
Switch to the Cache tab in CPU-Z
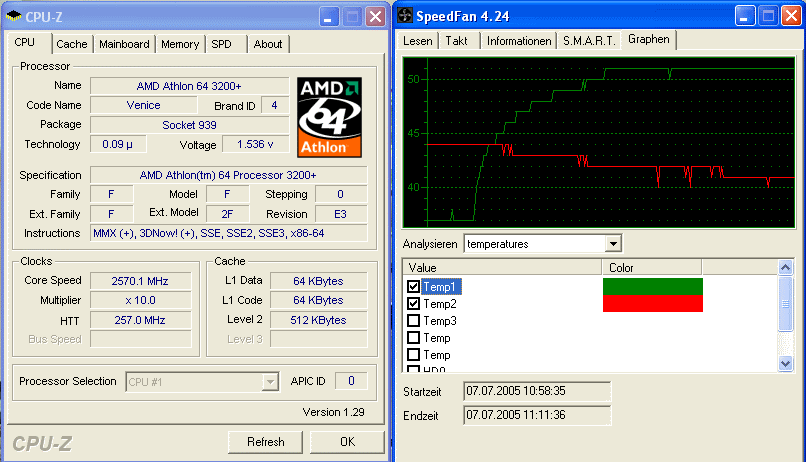tap(72, 44)
